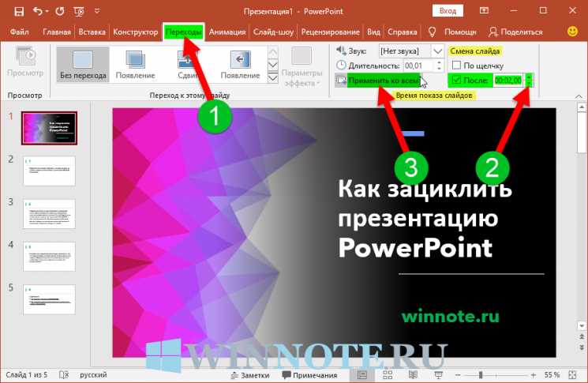
Task: Switch to the 'Анимация' tab
Action: point(227,32)
